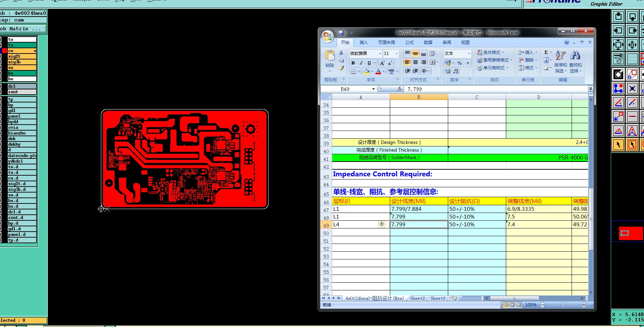Click the Excel Office button orb

328,36
